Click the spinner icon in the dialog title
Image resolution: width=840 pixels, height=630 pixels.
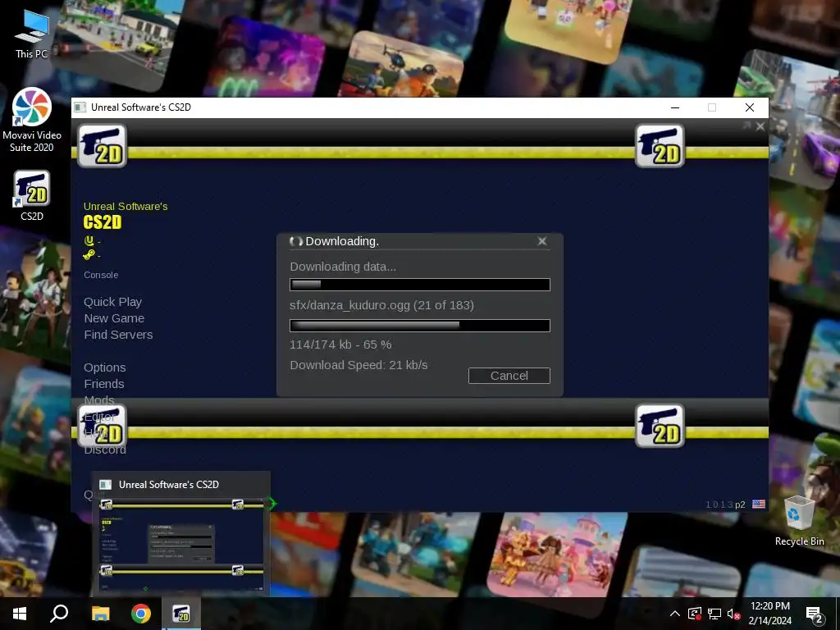296,242
